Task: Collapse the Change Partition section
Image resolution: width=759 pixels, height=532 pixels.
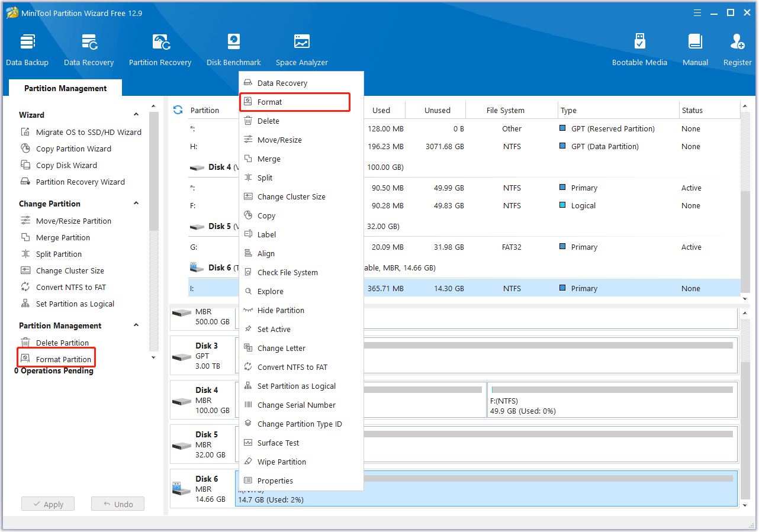Action: [x=136, y=204]
